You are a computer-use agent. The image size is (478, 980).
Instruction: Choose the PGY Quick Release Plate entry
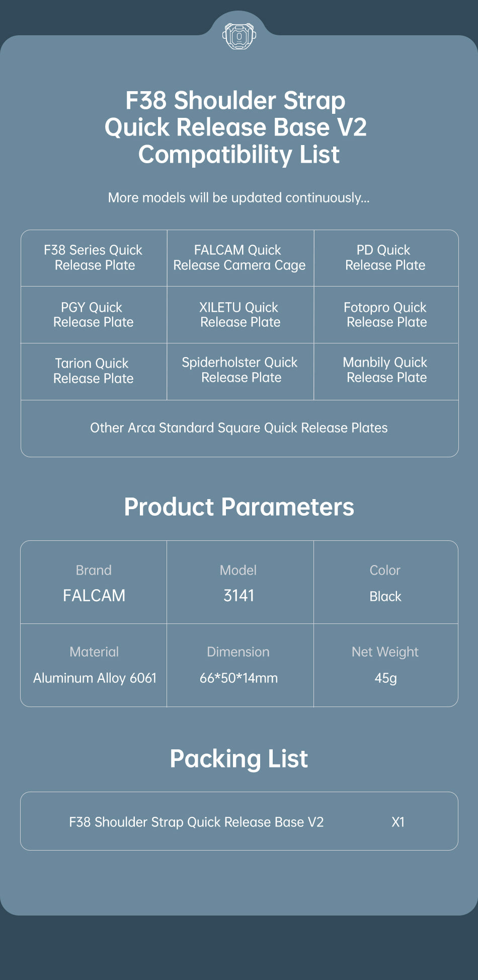pos(93,315)
